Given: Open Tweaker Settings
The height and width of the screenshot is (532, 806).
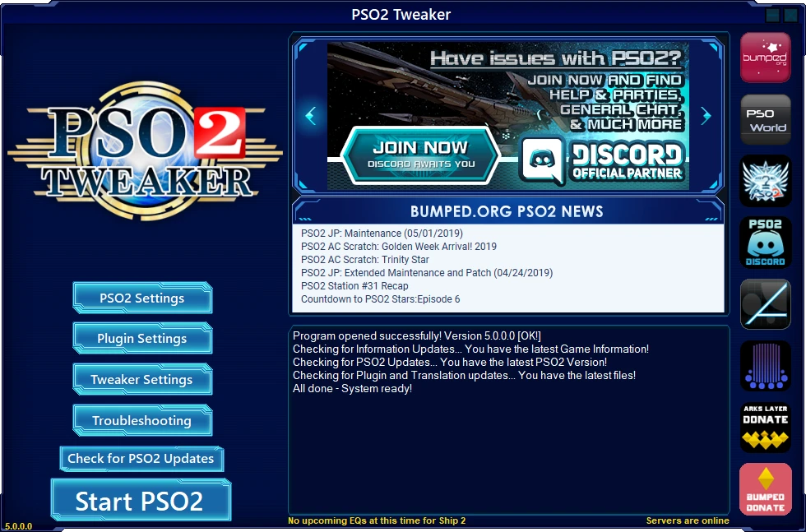Looking at the screenshot, I should 141,379.
